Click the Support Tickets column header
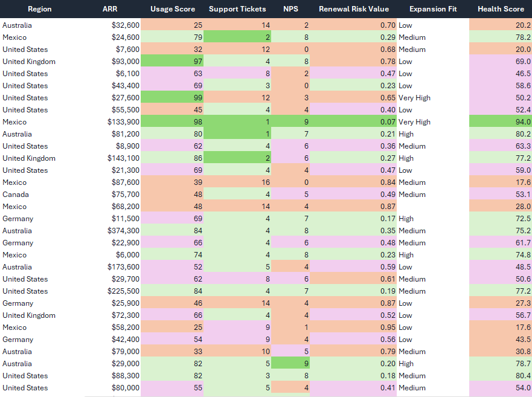Viewport: 532px width, 397px height. 237,9
